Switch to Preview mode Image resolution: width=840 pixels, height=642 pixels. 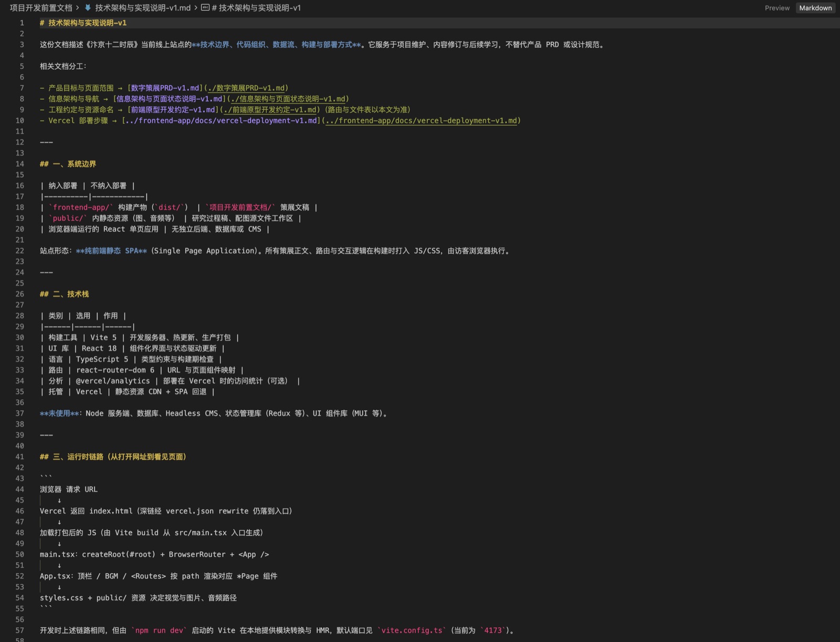(x=776, y=8)
